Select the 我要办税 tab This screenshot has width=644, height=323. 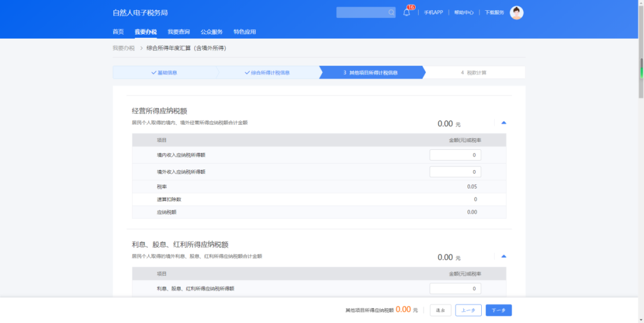click(146, 32)
